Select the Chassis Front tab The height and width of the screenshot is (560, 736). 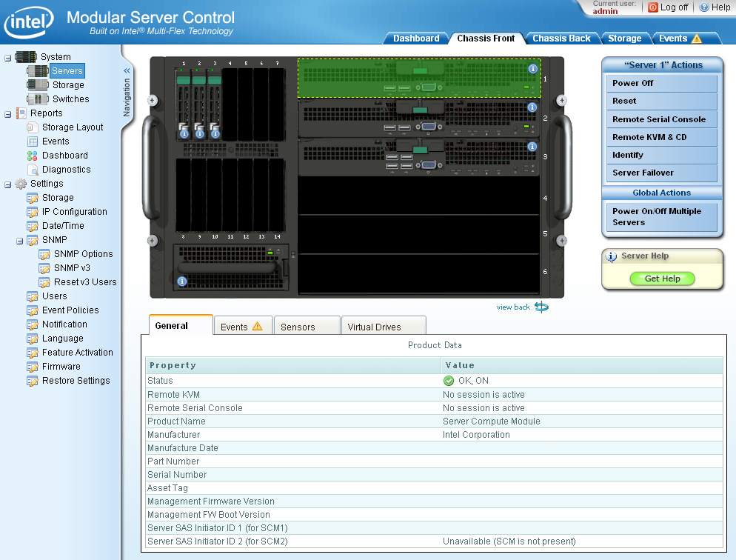click(x=486, y=39)
